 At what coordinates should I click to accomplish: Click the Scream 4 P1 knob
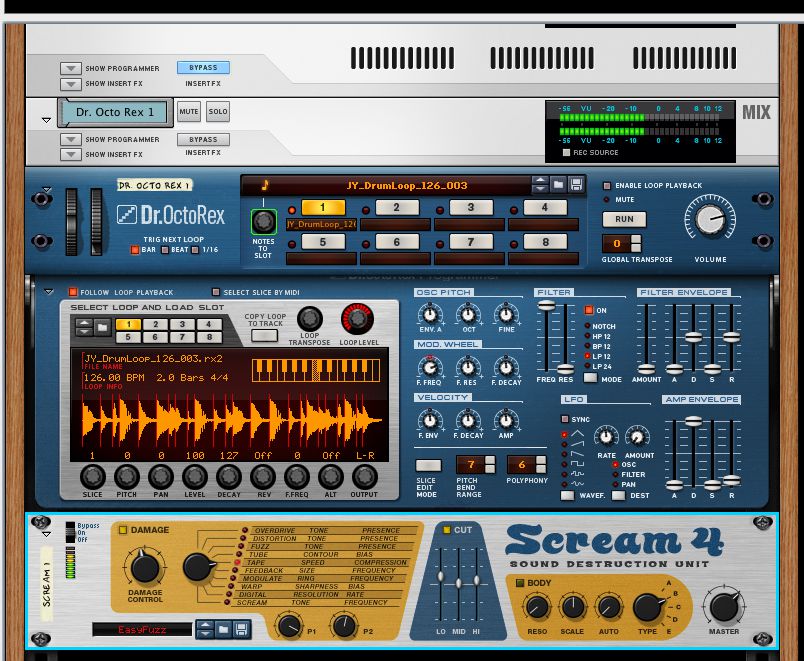289,625
